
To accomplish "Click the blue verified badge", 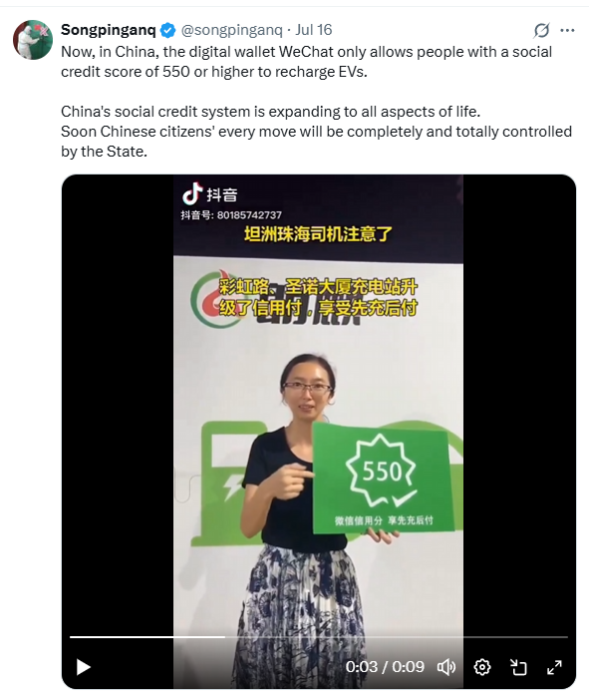I will click(x=168, y=30).
